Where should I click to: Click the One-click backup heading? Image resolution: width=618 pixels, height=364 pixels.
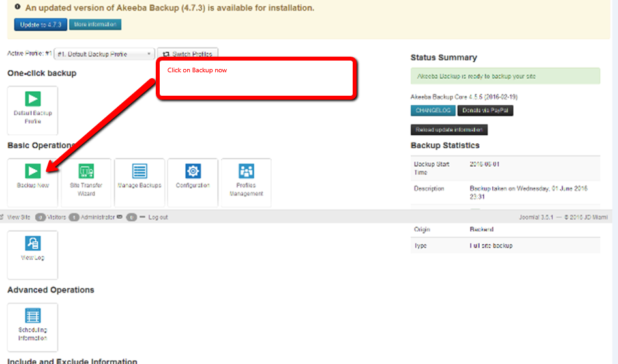point(42,73)
